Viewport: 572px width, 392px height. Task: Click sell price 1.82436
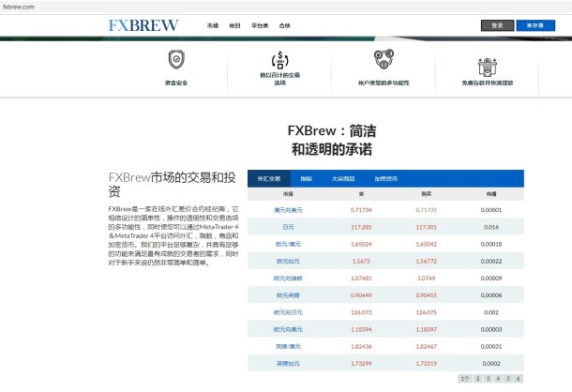point(361,346)
